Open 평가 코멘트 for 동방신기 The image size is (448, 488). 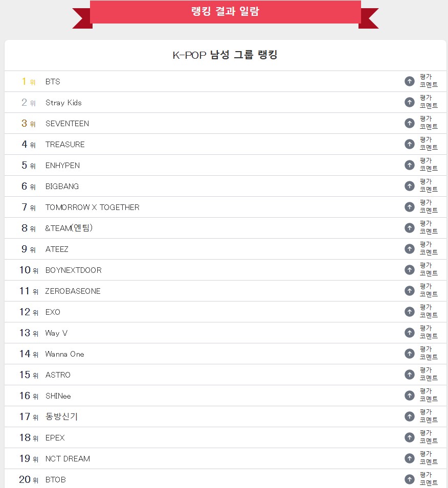click(429, 416)
